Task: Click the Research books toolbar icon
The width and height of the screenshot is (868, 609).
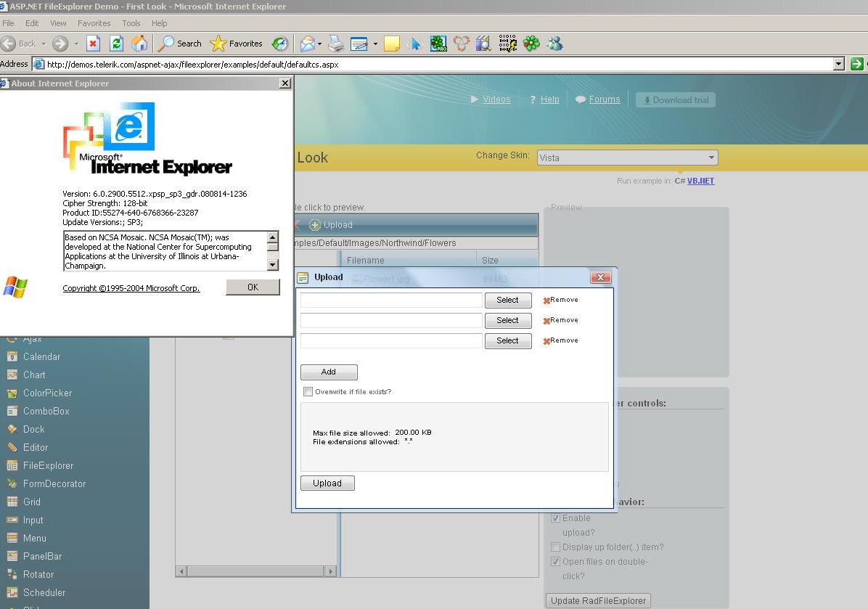Action: tap(484, 43)
